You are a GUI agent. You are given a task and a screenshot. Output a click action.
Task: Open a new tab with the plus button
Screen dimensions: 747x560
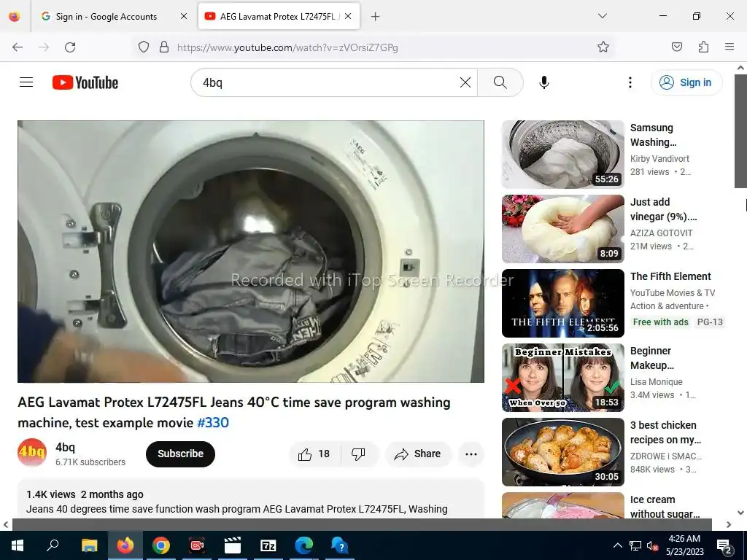376,17
